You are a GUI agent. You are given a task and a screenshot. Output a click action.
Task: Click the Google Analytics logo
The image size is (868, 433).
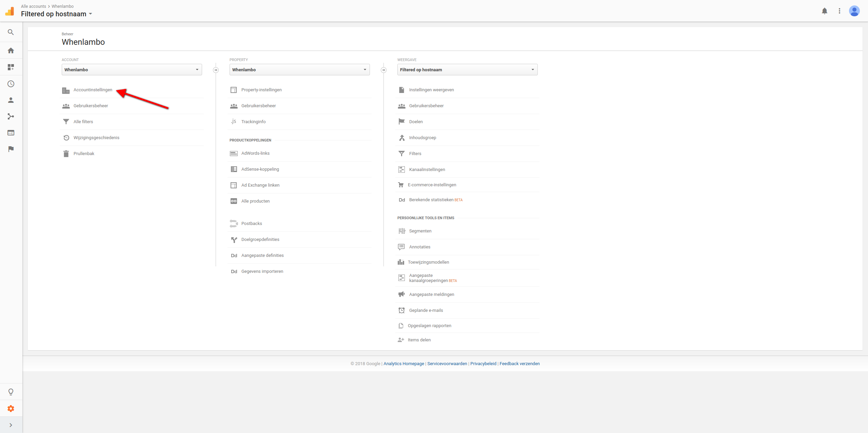10,11
